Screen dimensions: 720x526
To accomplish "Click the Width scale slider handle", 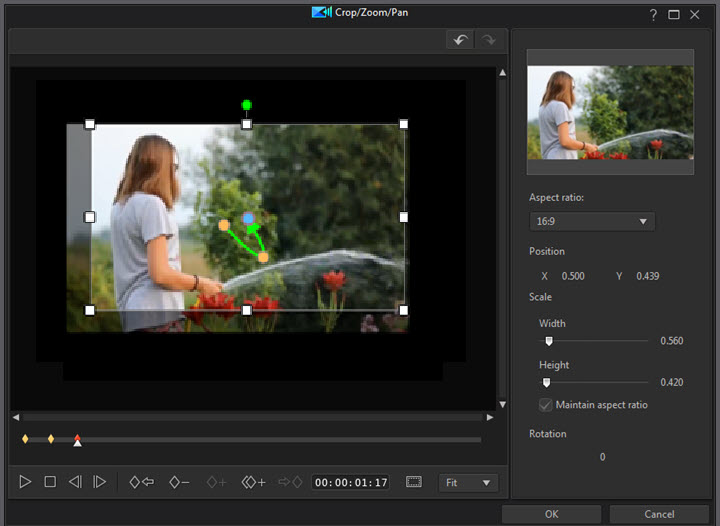I will coord(549,341).
